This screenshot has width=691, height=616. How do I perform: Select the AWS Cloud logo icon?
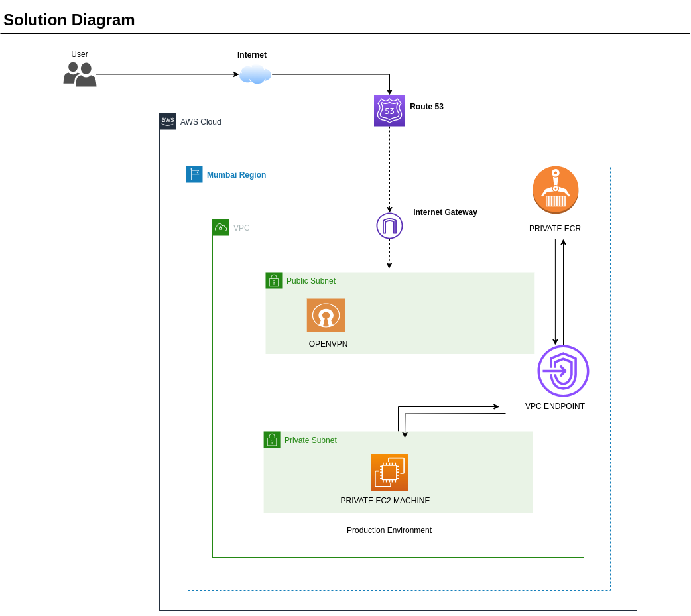point(168,121)
